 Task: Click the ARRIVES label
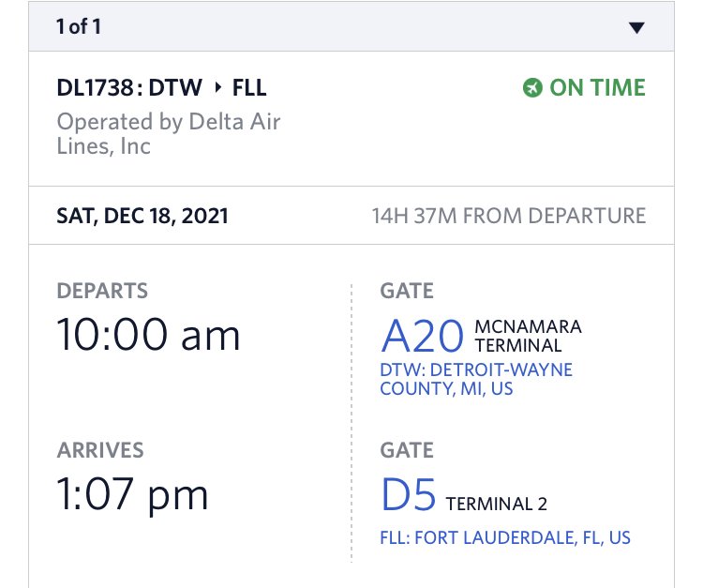(x=100, y=450)
